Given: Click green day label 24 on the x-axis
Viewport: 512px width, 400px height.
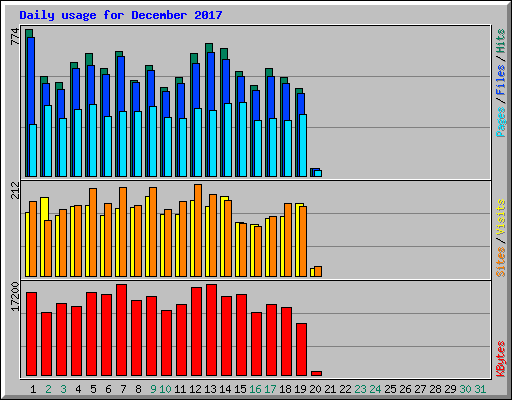Looking at the screenshot, I should (375, 389).
